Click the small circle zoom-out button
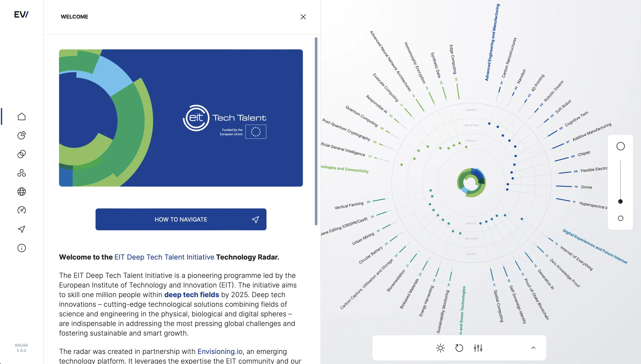The image size is (641, 364). (620, 218)
